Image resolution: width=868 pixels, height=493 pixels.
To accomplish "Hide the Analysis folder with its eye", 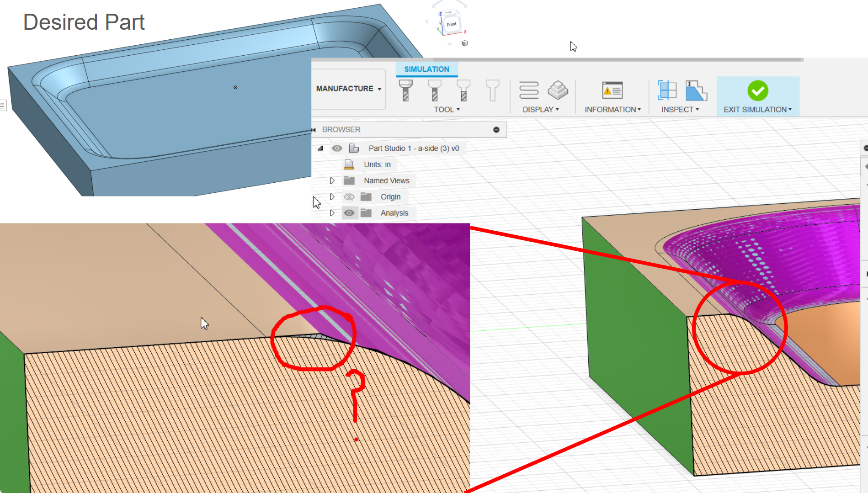I will click(x=349, y=213).
